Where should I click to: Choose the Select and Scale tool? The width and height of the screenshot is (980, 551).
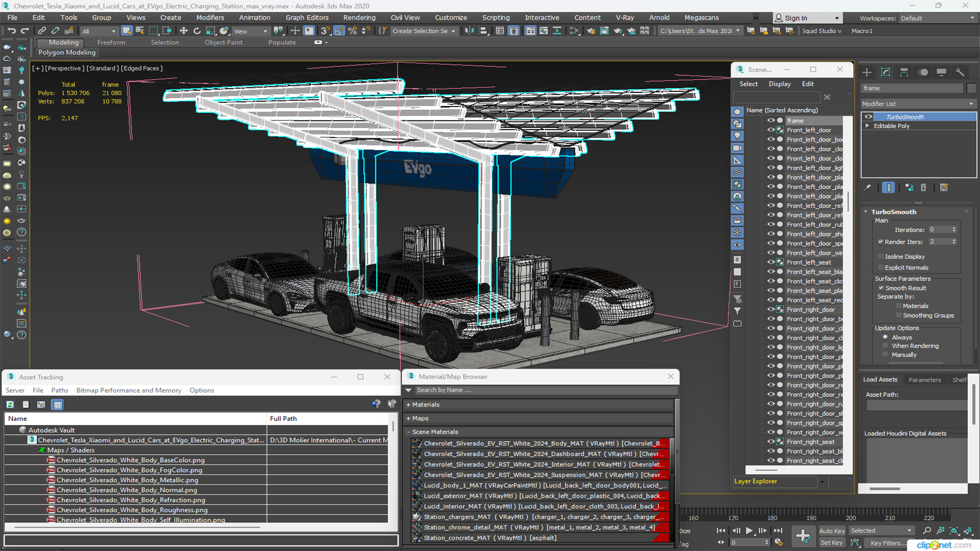click(210, 31)
